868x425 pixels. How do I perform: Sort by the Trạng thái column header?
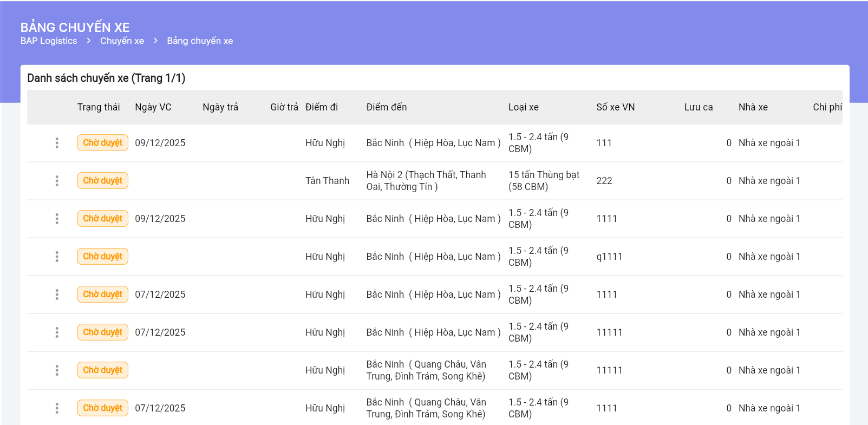[x=99, y=107]
